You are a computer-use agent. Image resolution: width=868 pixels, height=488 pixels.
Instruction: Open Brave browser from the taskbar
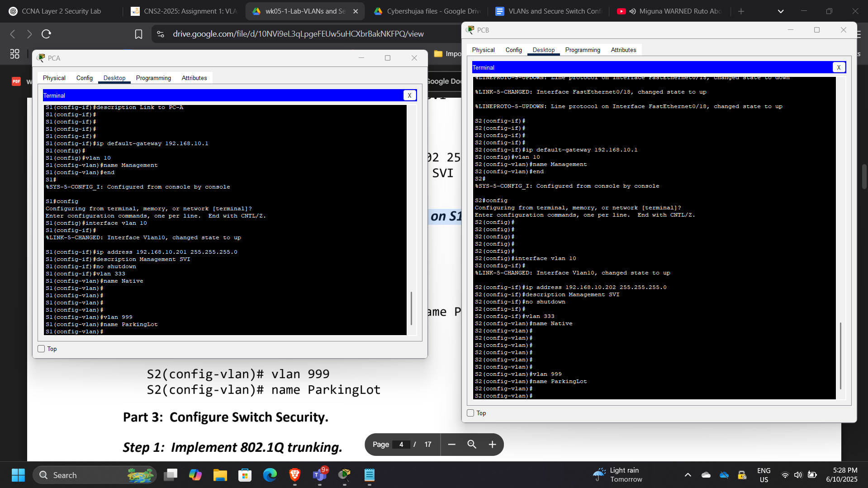click(x=295, y=475)
